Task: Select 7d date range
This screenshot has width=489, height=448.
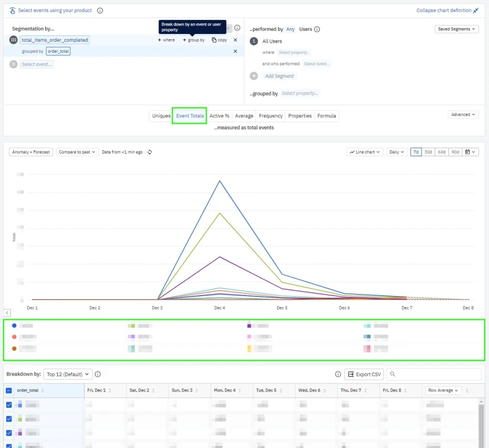Action: tap(416, 152)
